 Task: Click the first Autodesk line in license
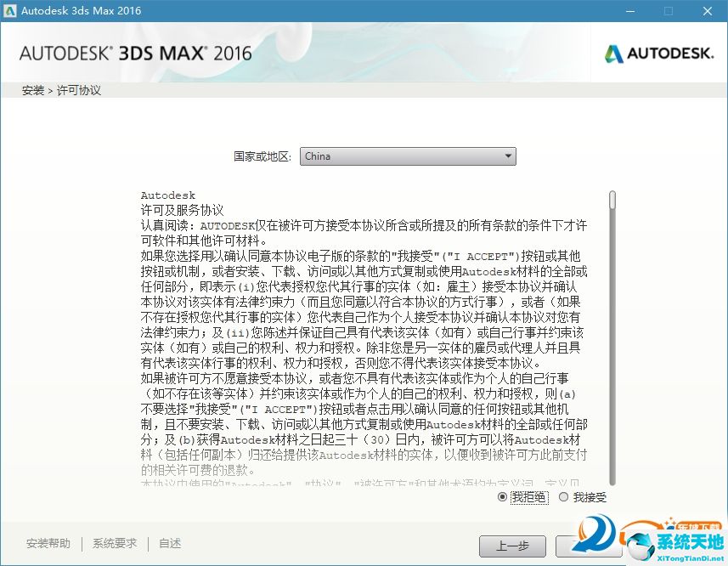[x=168, y=195]
